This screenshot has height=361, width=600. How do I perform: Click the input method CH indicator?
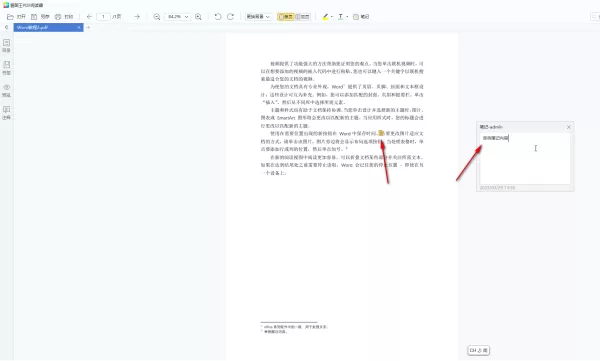[478, 350]
